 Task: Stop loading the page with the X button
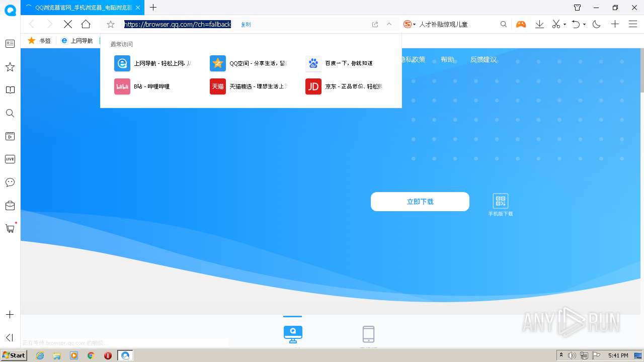coord(68,24)
